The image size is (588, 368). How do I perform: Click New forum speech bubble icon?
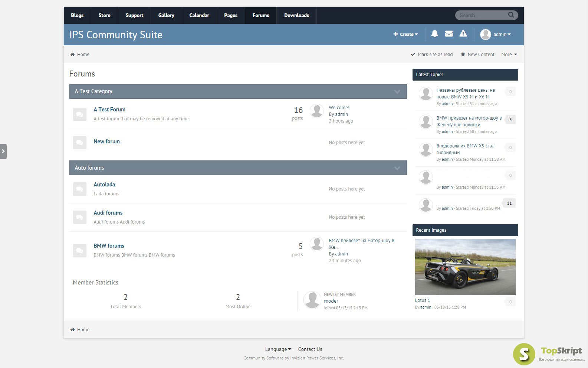(79, 143)
